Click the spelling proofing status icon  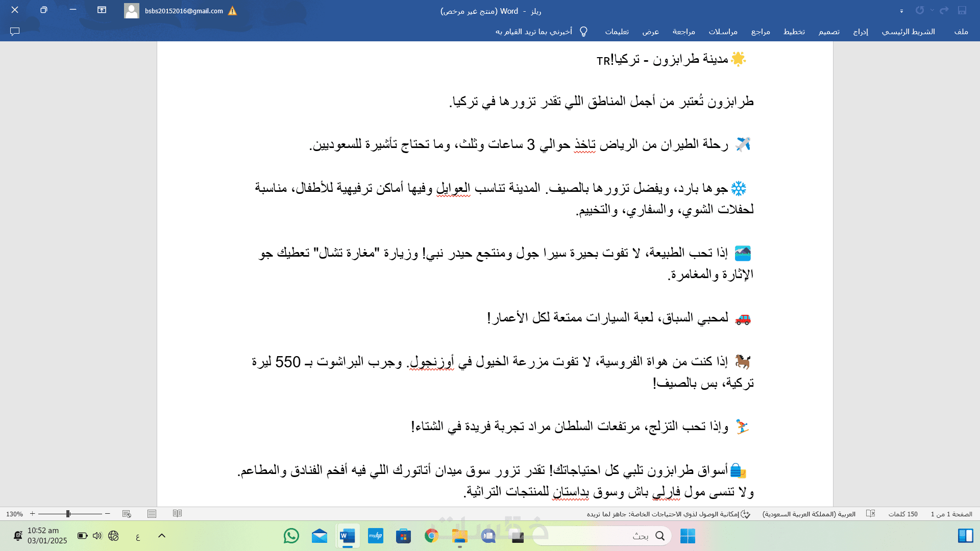click(x=871, y=514)
